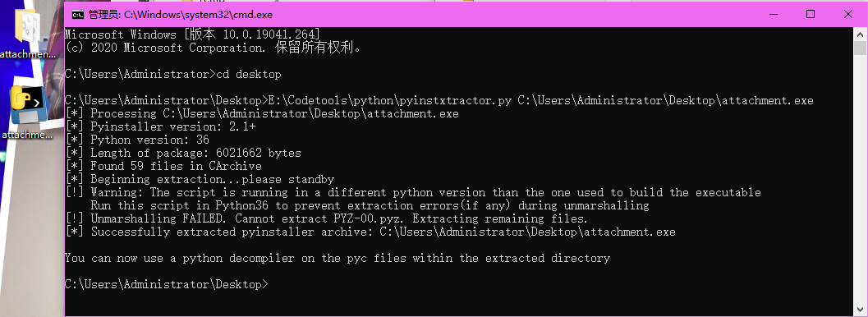
Task: Click the 'attachme...' exe file label
Action: [28, 135]
